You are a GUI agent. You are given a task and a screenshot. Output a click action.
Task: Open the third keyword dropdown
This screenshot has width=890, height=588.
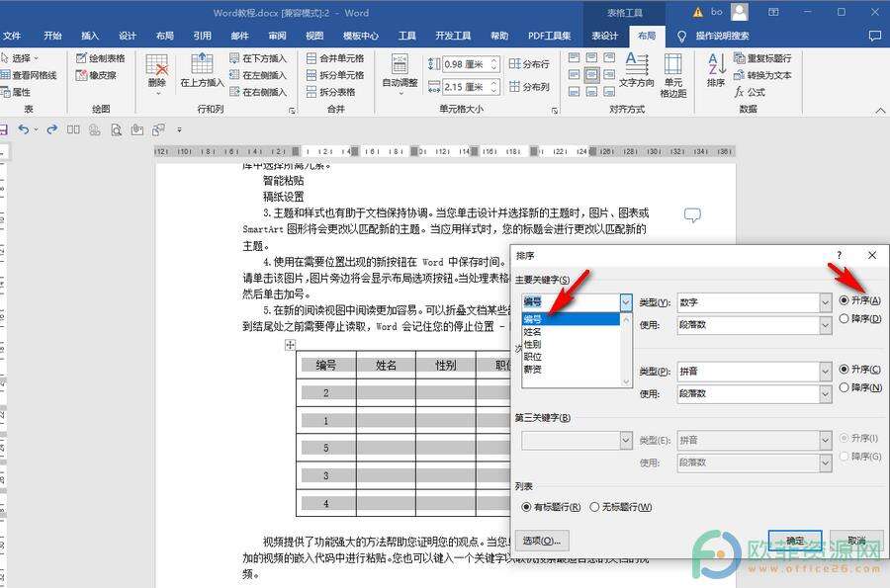click(x=626, y=440)
